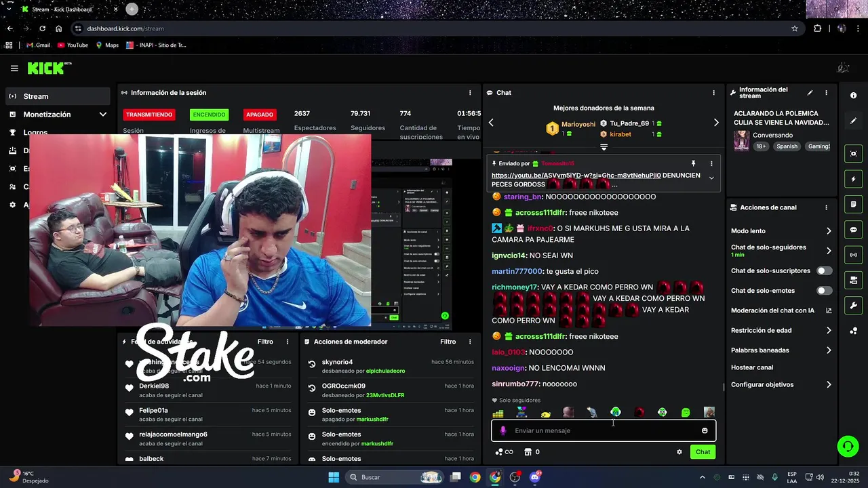Screen dimensions: 868x488
Task: Unpin the pinned chat message
Action: (693, 163)
